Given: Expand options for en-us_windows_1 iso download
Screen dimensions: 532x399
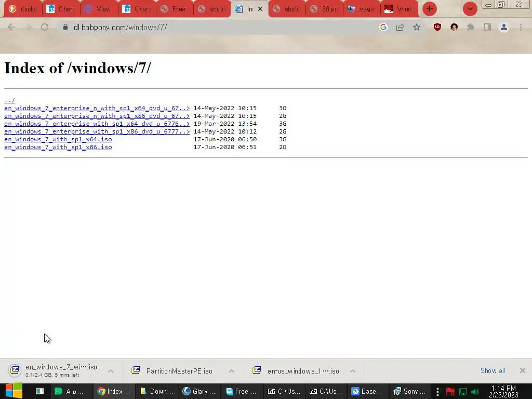Looking at the screenshot, I should click(353, 371).
